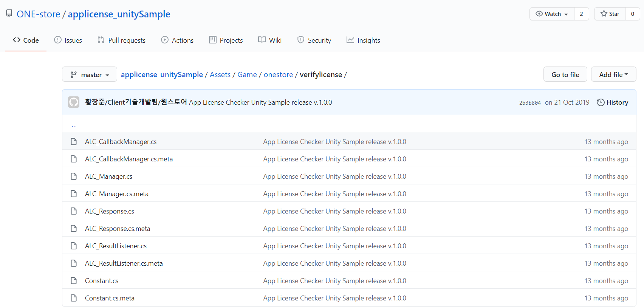Go to applicense_unitySample root in breadcrumb
This screenshot has height=308, width=644.
coord(162,74)
